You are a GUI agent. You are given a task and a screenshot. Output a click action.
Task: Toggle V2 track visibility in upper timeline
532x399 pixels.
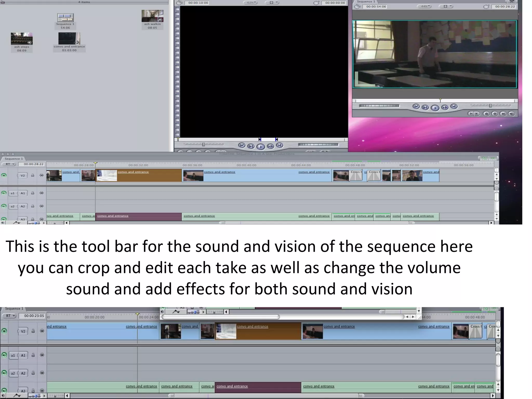coord(4,175)
